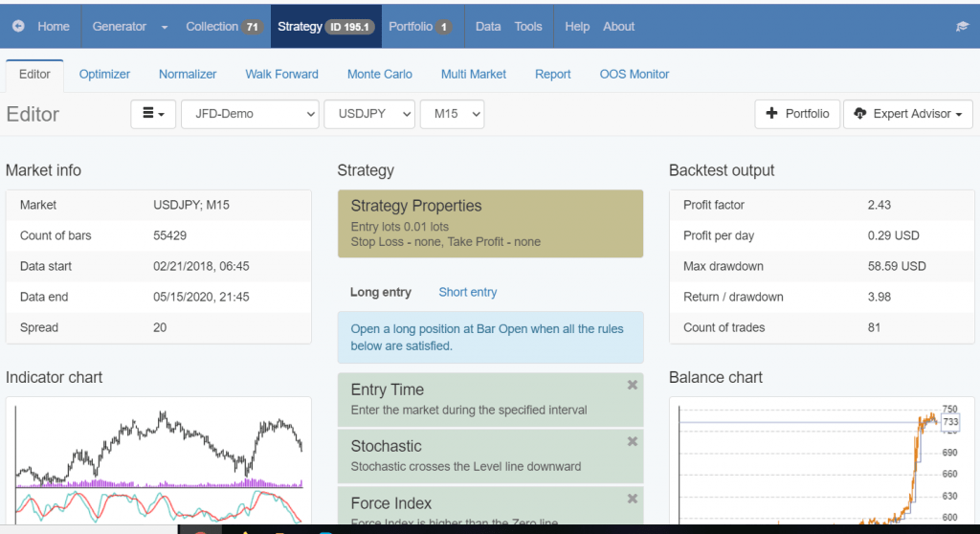Click the Home arrow icon in navbar
Image resolution: width=980 pixels, height=534 pixels.
pyautogui.click(x=18, y=27)
